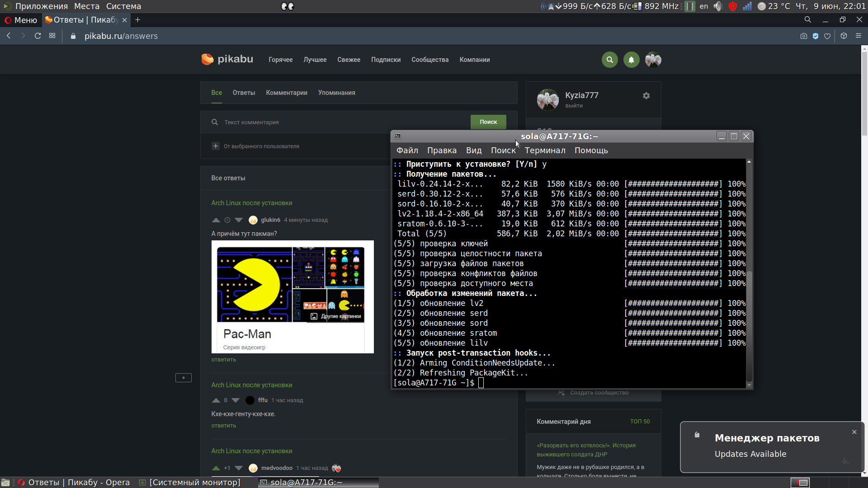Add page to bookmarks heart icon

click(x=827, y=36)
